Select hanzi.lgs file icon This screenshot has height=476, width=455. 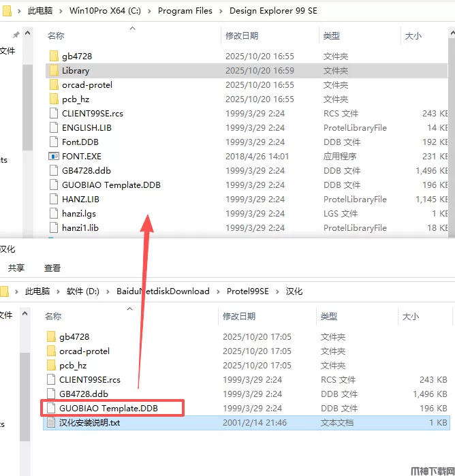[54, 213]
